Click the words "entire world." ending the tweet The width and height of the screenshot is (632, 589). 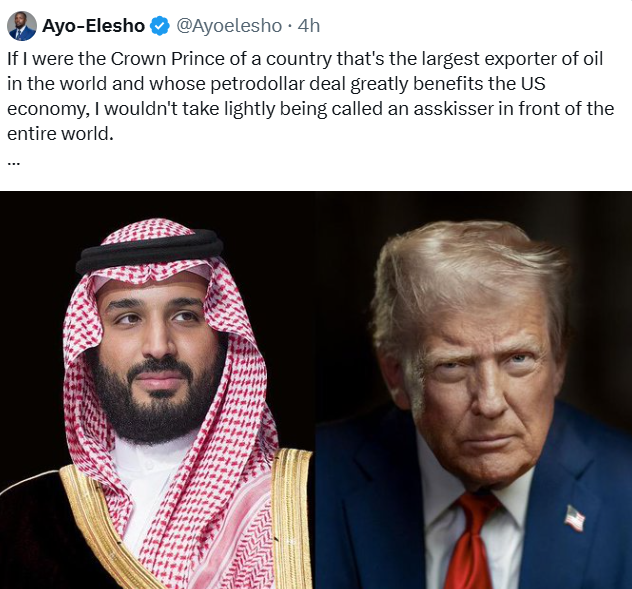coord(60,134)
